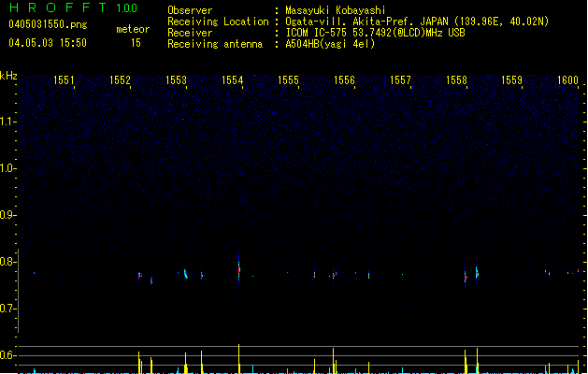Click the 0.8 kHz frequency label
This screenshot has height=374, width=588.
coord(7,262)
